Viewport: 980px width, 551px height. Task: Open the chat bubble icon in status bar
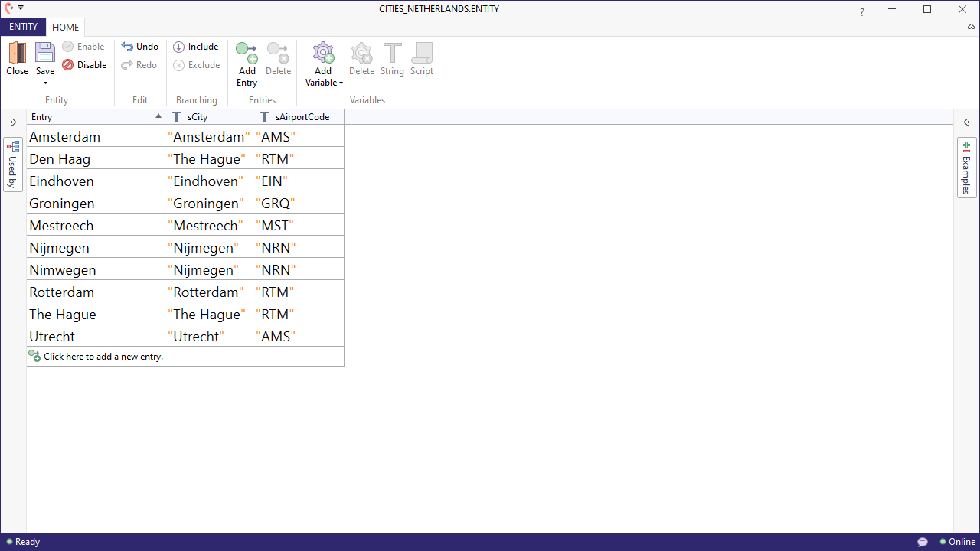click(923, 542)
